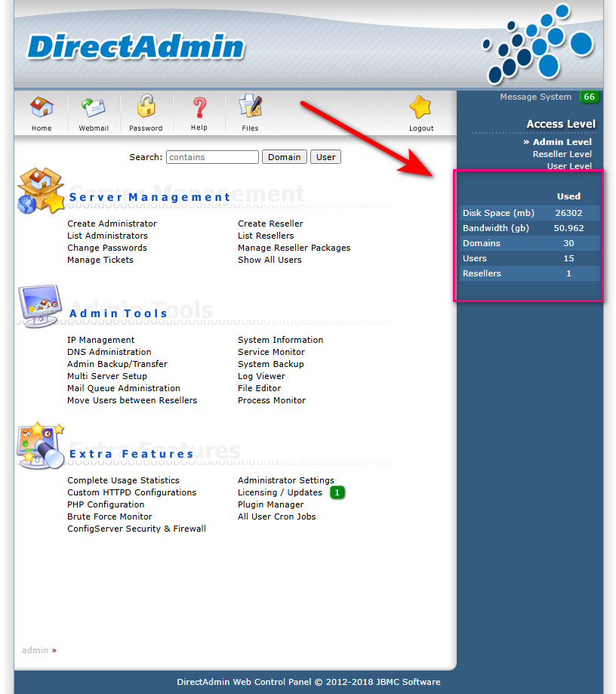Click the Password padlock icon
Viewport: 616px width, 694px height.
(146, 108)
